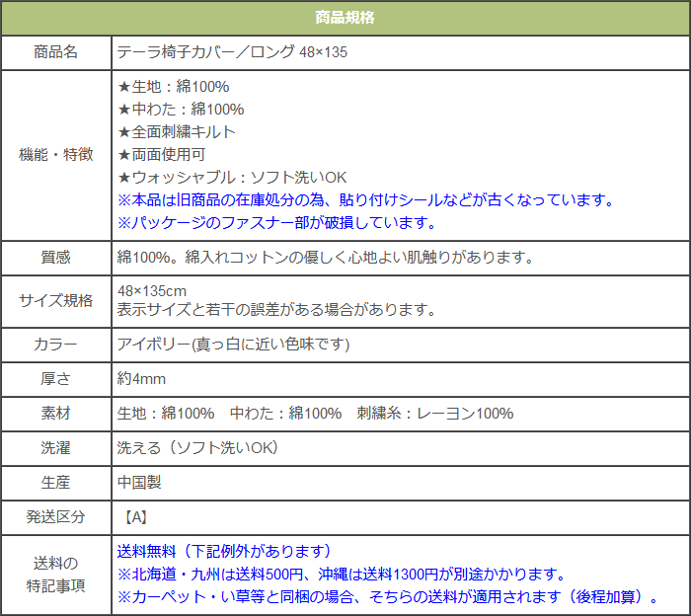
Task: Click blue note about パッケージのファスナー部
Action: click(276, 222)
